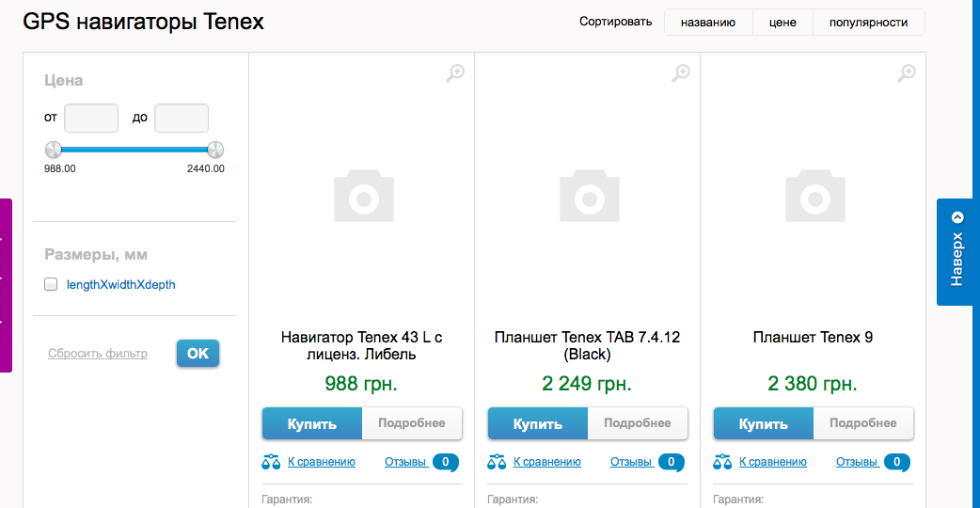Open product title Планшет Tenex 9

[813, 338]
